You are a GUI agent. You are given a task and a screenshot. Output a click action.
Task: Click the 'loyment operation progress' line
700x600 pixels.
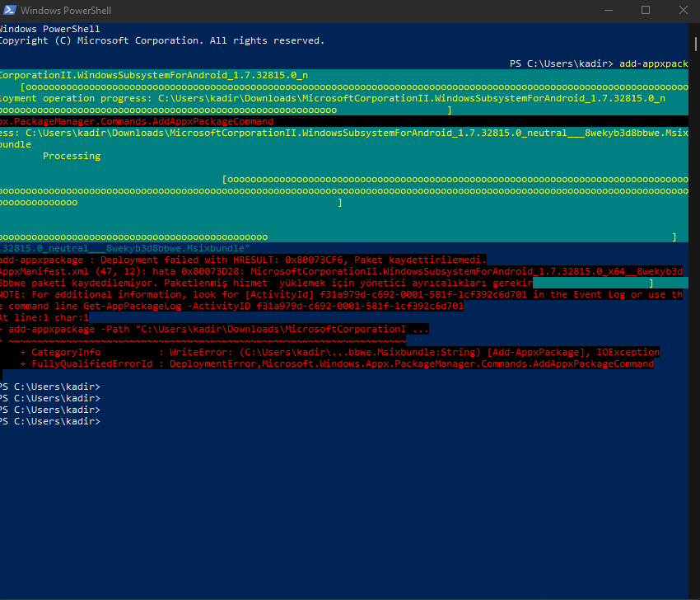(333, 98)
